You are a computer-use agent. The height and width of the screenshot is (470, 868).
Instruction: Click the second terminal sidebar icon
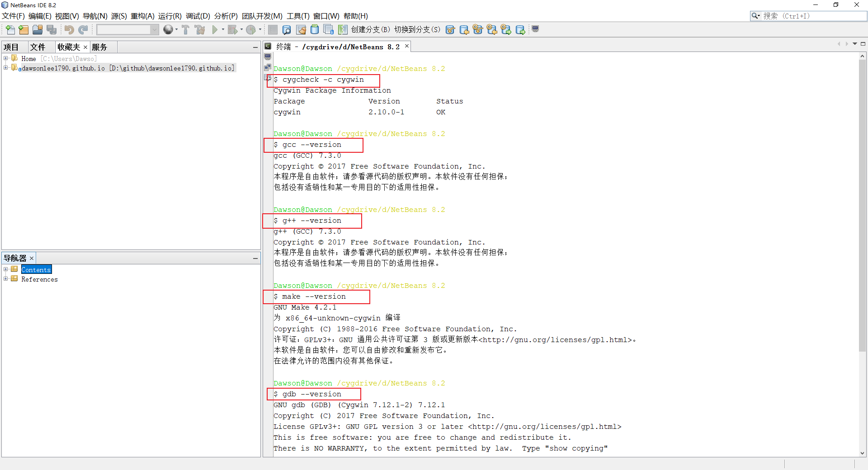(268, 67)
